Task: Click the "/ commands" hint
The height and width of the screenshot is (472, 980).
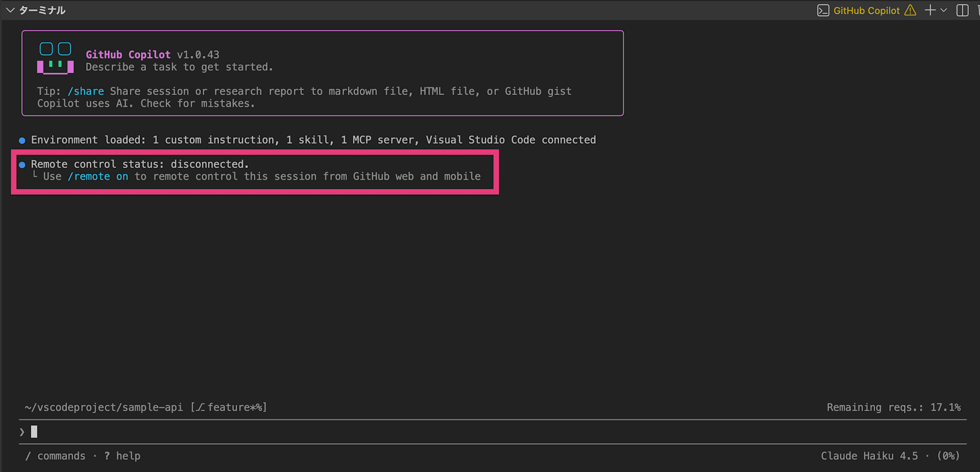Action: pyautogui.click(x=55, y=456)
